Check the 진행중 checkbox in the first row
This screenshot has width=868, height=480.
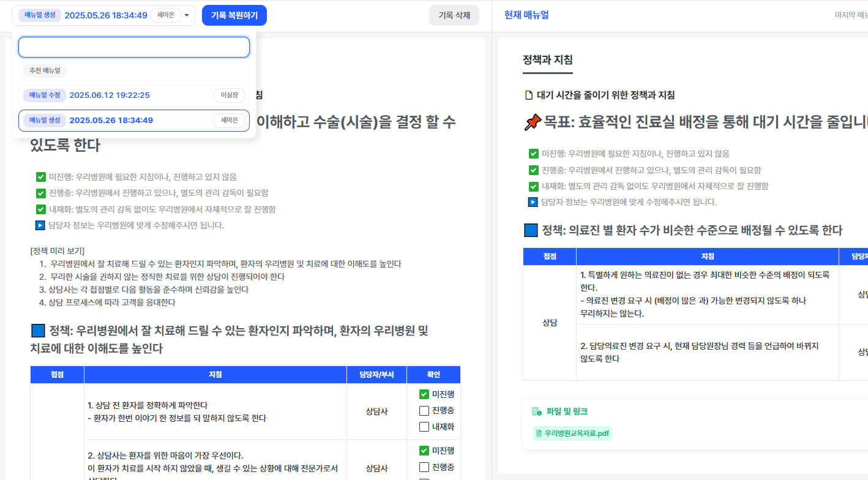[x=423, y=410]
